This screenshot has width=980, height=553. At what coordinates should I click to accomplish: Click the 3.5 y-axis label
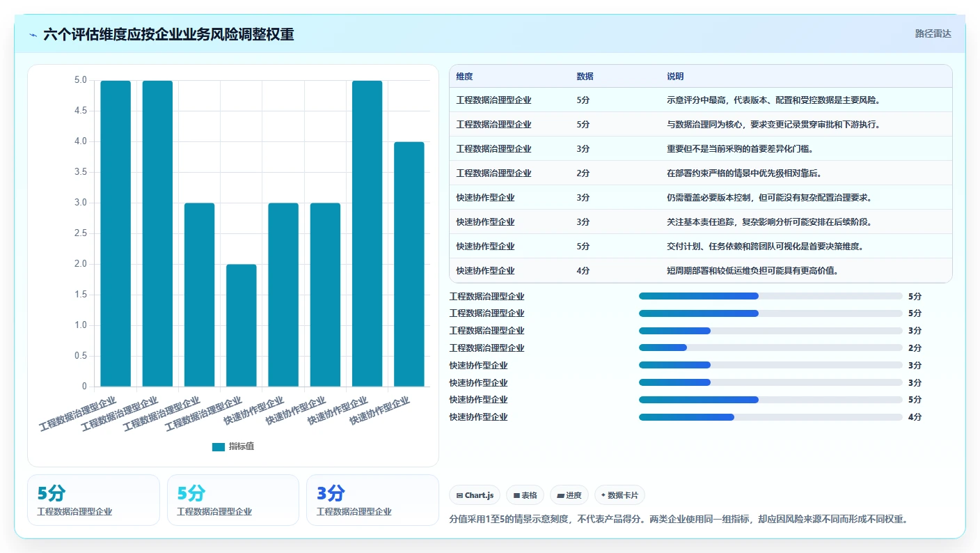[x=81, y=172]
